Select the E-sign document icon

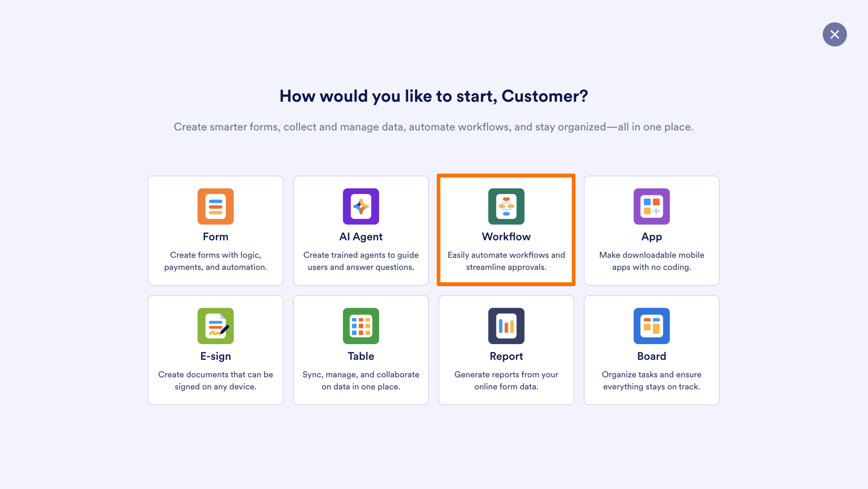216,326
